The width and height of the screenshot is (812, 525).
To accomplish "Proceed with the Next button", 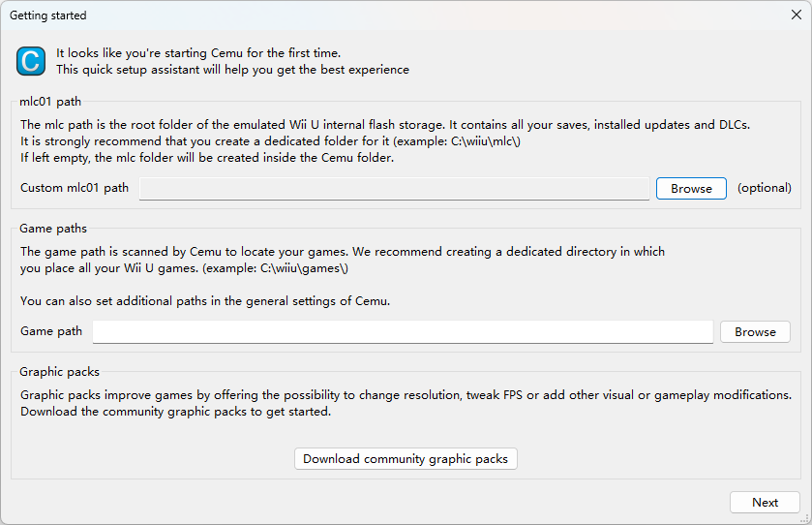I will click(765, 502).
